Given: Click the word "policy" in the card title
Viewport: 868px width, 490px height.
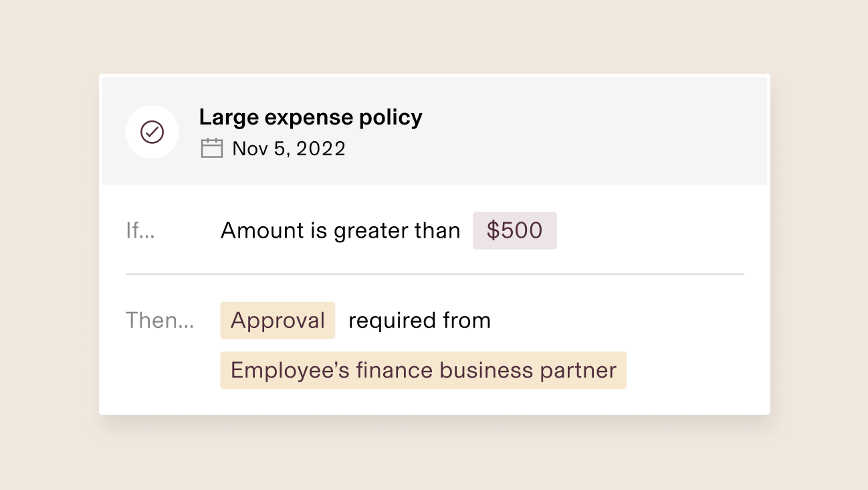Looking at the screenshot, I should coord(391,117).
